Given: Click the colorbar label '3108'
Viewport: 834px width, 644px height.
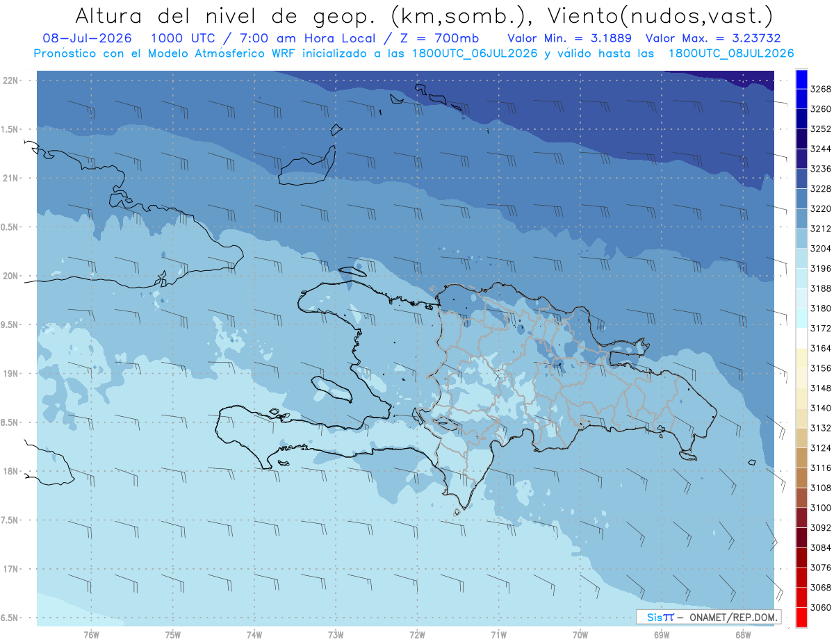Looking at the screenshot, I should coord(821,488).
